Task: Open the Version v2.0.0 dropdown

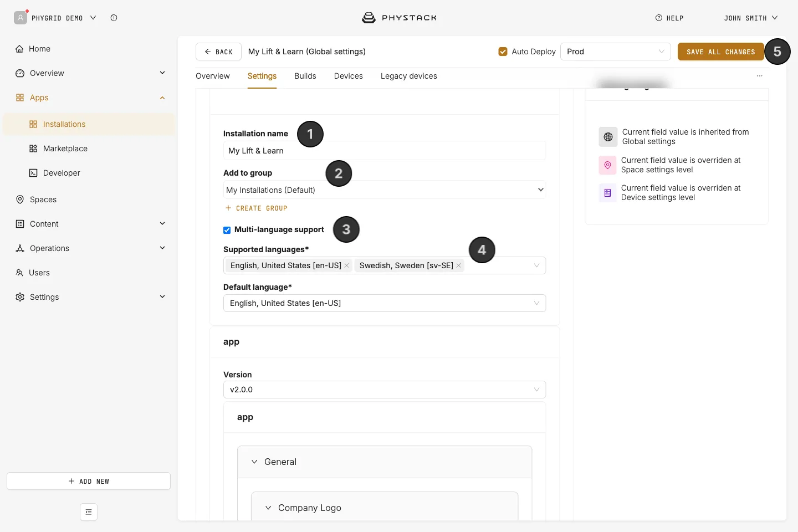Action: point(385,390)
